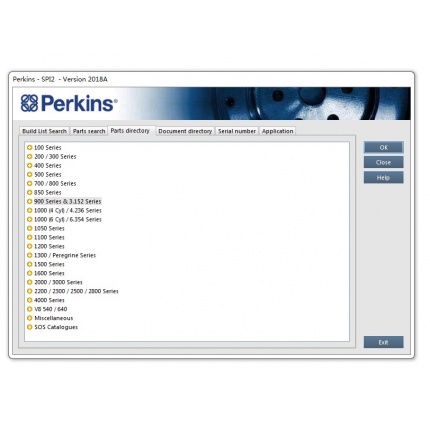
Task: Click the yellow icon by 900 Series & 3.152 Series
Action: click(x=30, y=201)
